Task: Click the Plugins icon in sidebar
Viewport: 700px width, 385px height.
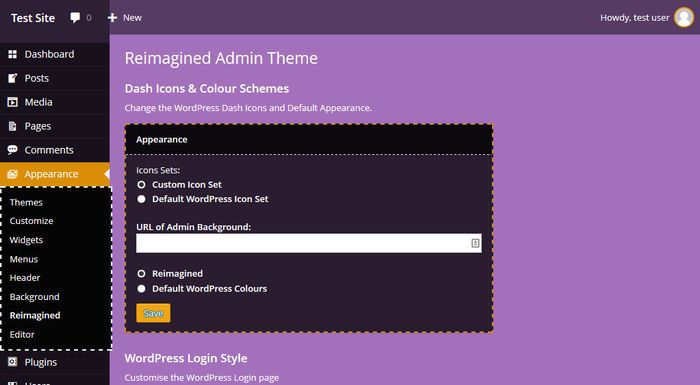Action: (x=12, y=362)
